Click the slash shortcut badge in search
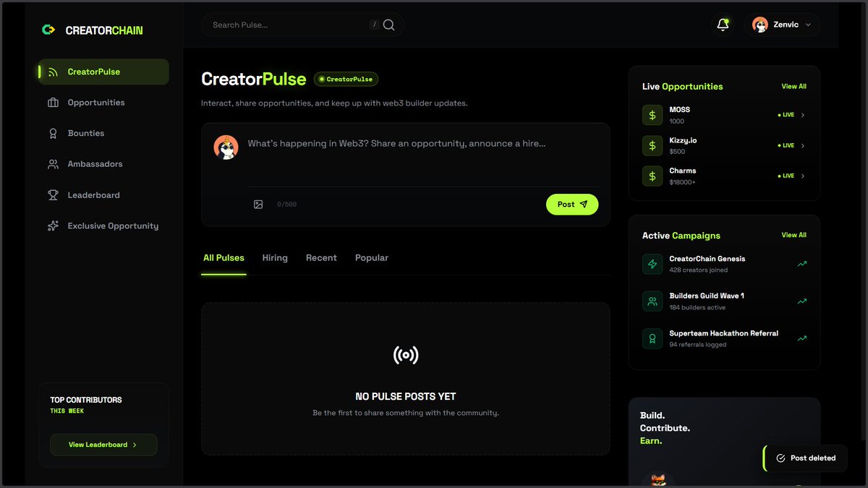This screenshot has height=488, width=868. point(374,25)
